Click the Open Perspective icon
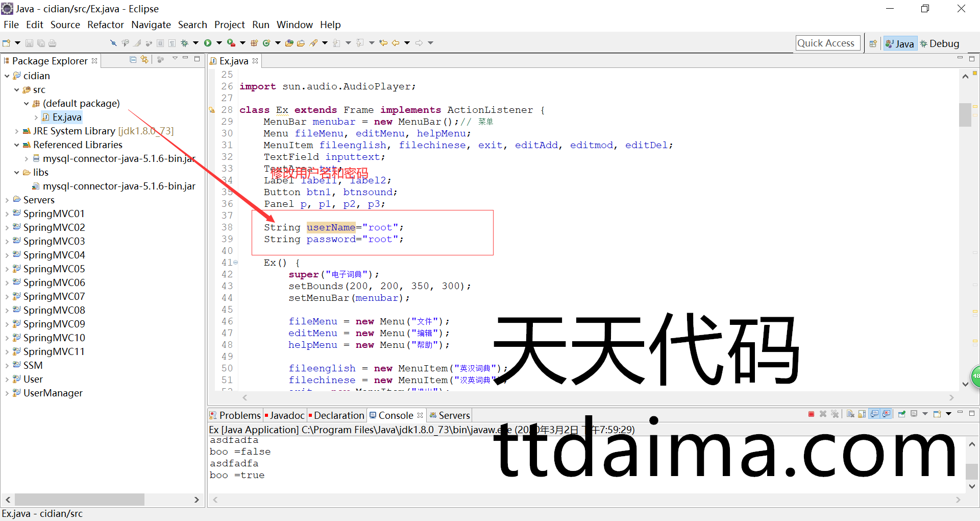 pos(873,43)
